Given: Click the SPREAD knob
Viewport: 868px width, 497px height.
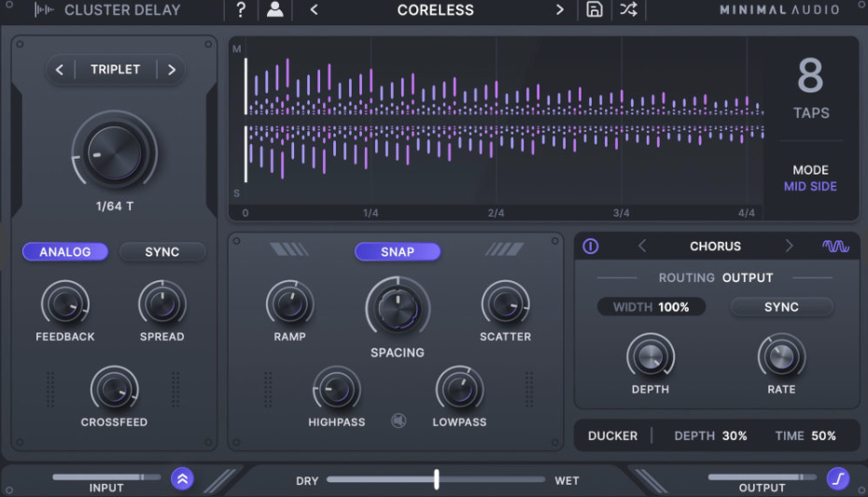Looking at the screenshot, I should [x=162, y=304].
